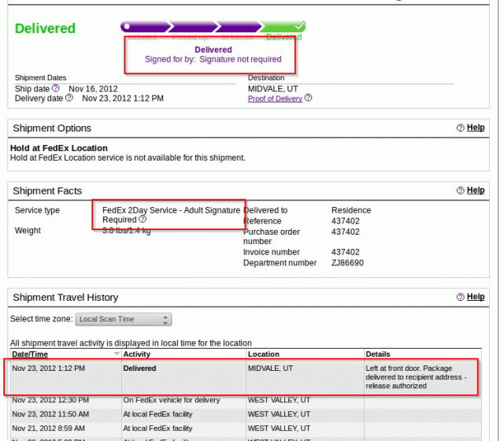504x441 pixels.
Task: Sort by the Date/Time column header
Action: coord(30,354)
